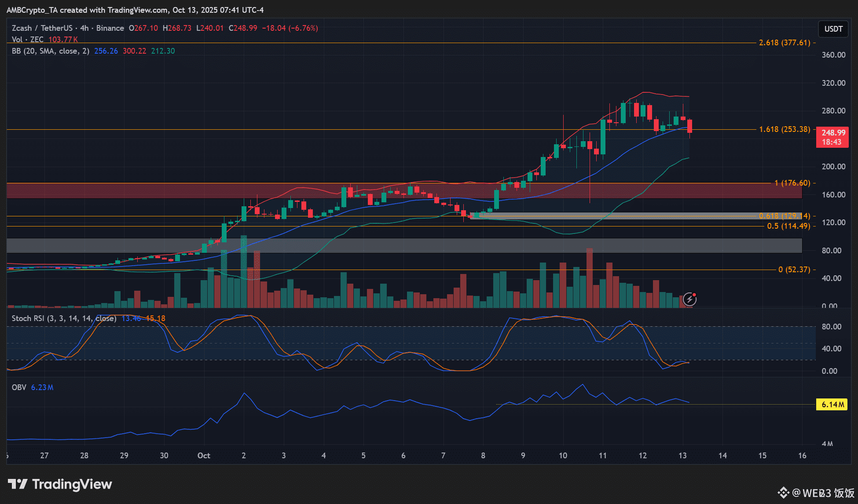Viewport: 858px width, 504px height.
Task: Click the Oct label on time axis
Action: pos(204,456)
